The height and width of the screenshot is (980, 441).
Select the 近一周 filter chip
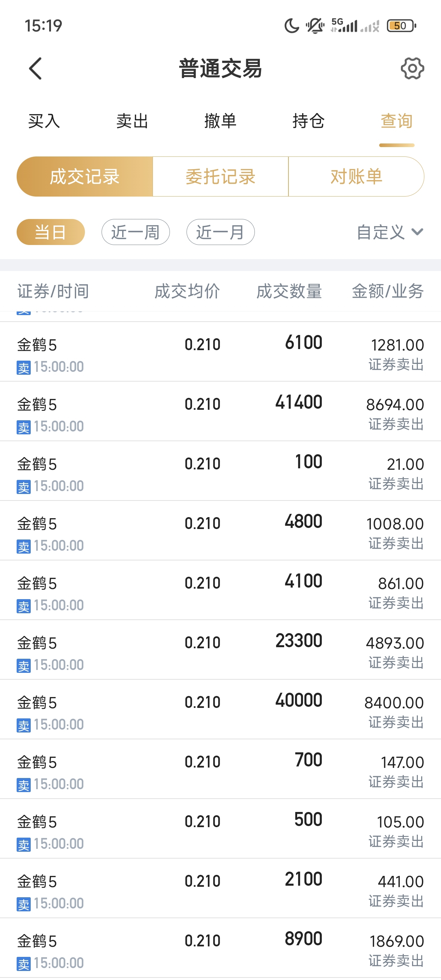click(x=136, y=232)
